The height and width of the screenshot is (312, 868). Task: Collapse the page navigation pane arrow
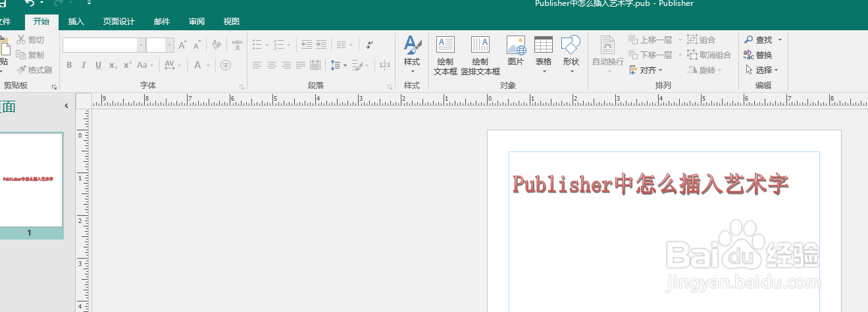[66, 106]
